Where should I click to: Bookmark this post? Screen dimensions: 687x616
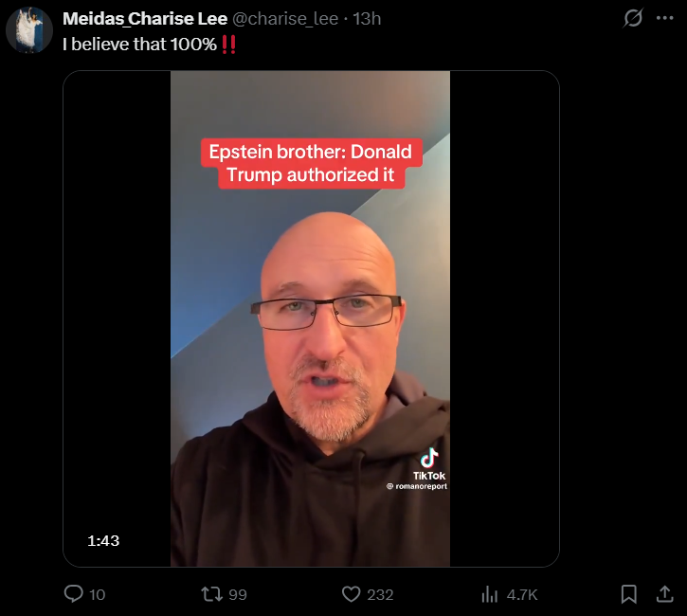pos(629,594)
